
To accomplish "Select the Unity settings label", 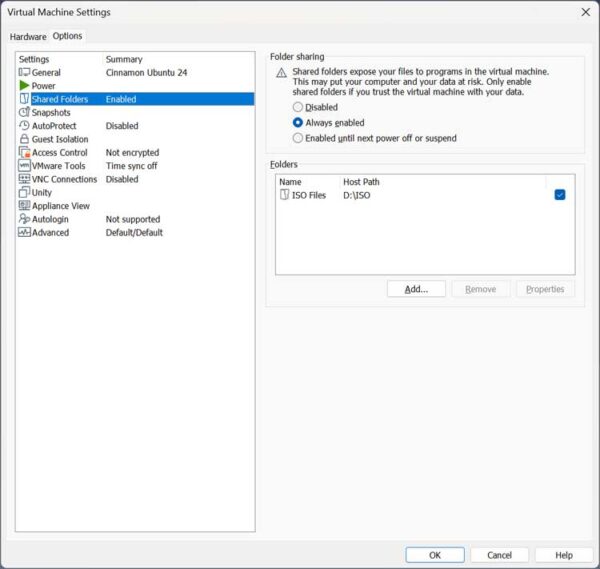I will point(42,192).
